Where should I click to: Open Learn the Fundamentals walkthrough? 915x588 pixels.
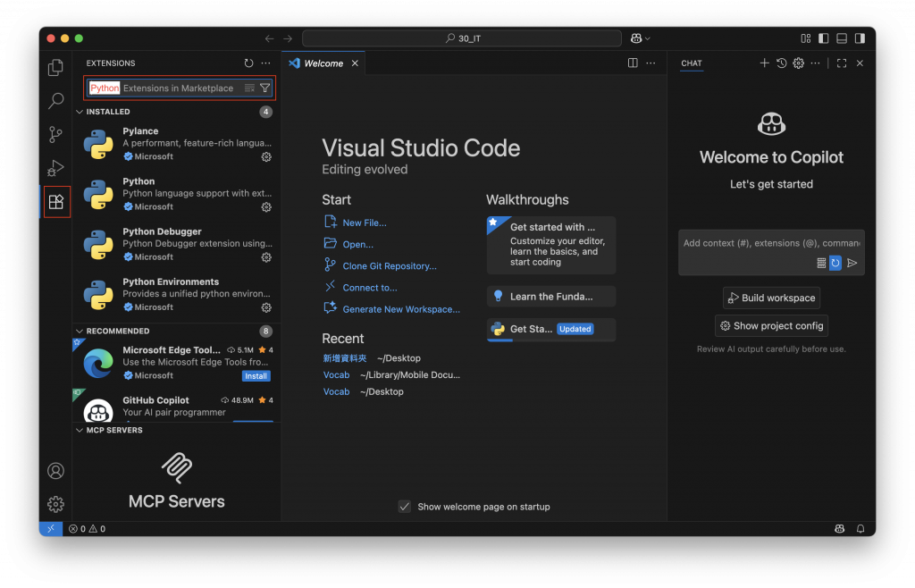(551, 297)
